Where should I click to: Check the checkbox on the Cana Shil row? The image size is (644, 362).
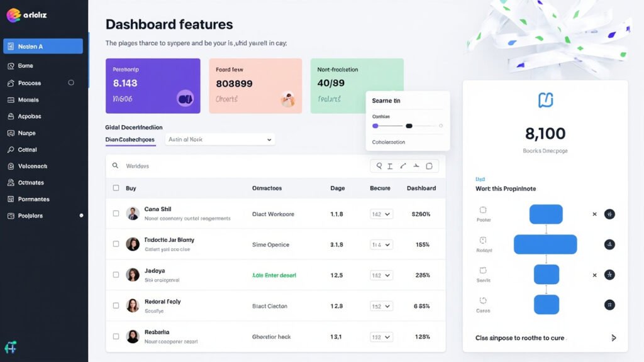point(116,213)
